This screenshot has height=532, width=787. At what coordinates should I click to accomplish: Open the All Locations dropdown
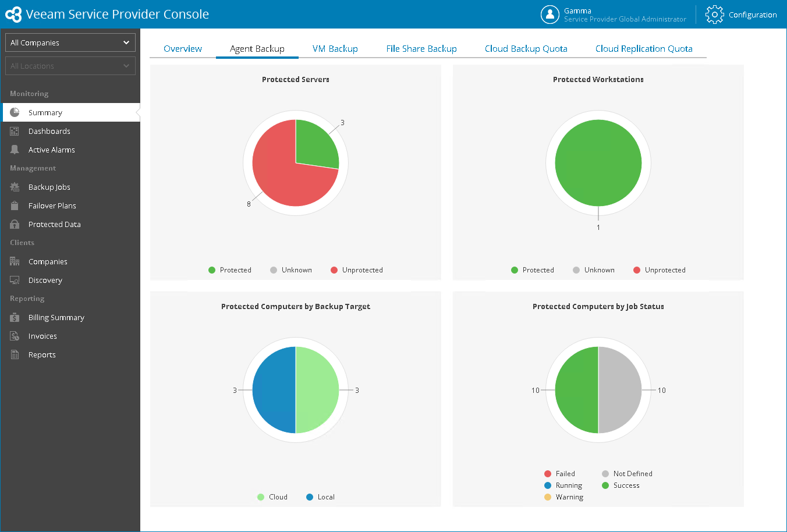coord(70,66)
